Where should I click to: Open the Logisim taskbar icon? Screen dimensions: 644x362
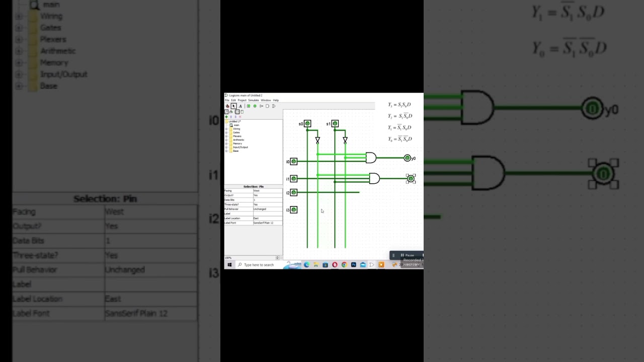click(372, 265)
